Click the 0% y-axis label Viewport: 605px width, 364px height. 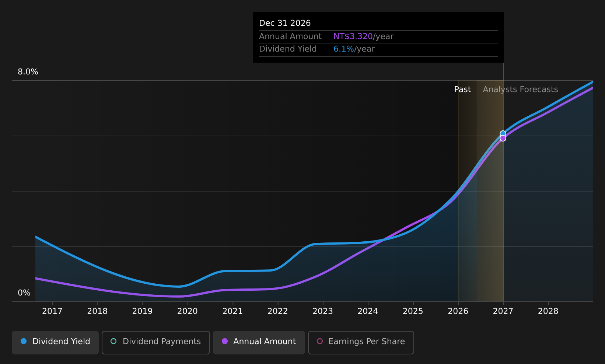click(x=24, y=293)
